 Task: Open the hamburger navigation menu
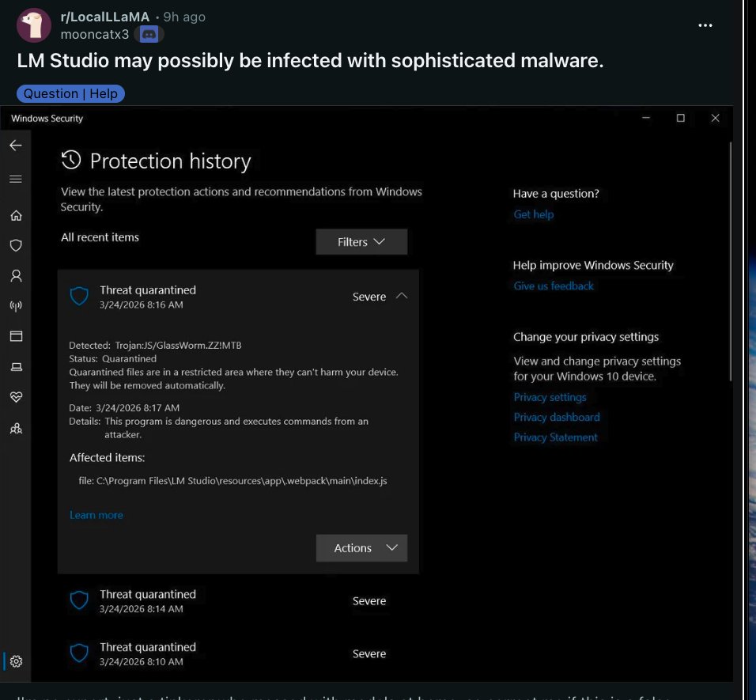(16, 179)
